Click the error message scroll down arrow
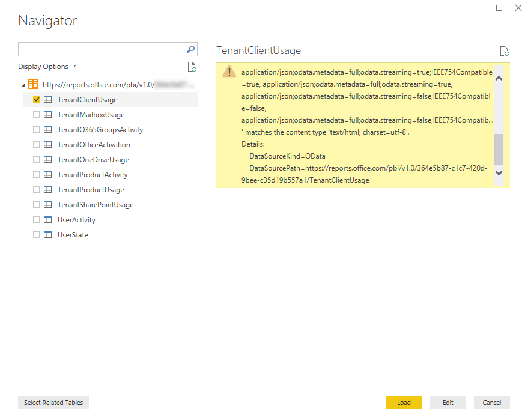This screenshot has height=420, width=528. click(499, 173)
